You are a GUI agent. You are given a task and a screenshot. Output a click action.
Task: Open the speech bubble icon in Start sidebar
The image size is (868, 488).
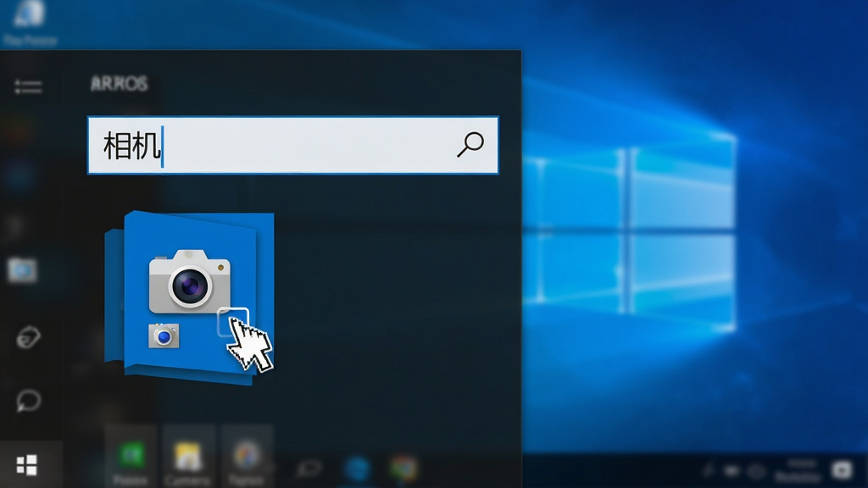(28, 401)
